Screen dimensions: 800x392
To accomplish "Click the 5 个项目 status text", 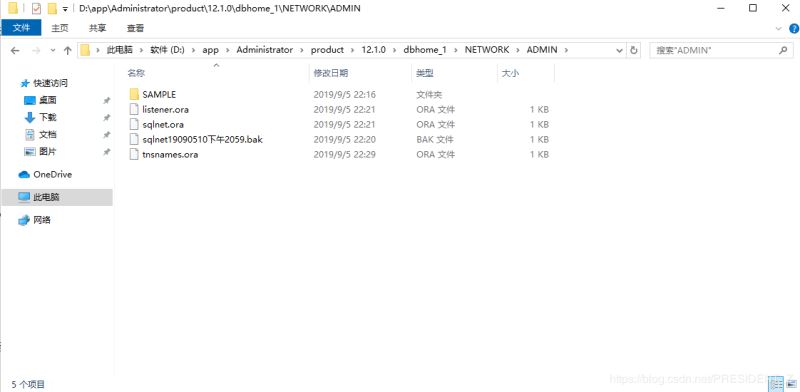I will [x=29, y=384].
